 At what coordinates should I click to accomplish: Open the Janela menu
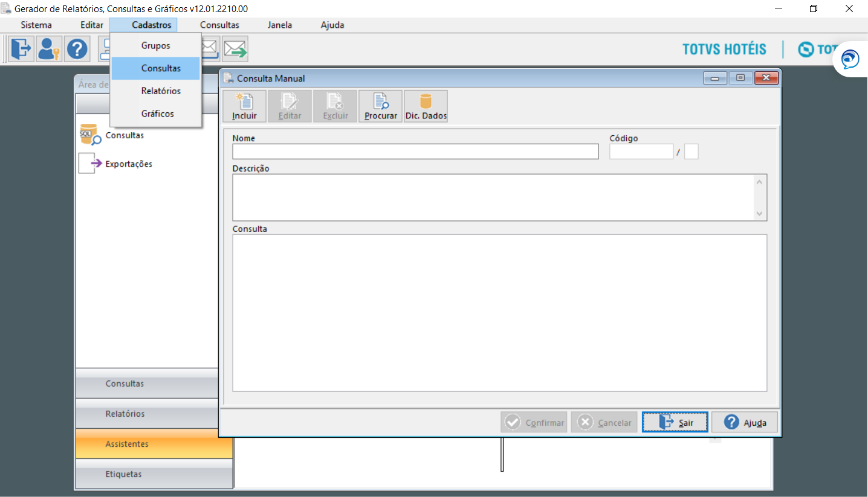pyautogui.click(x=280, y=25)
